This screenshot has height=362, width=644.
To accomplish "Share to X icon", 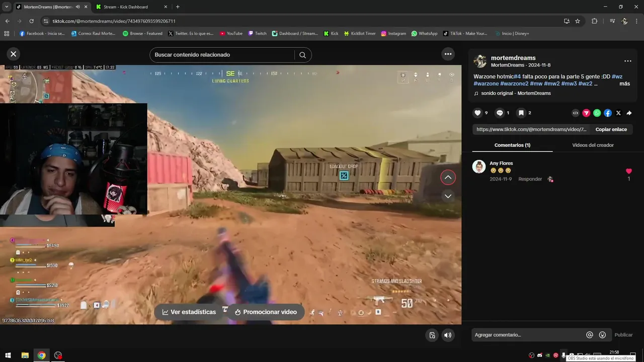I will [x=618, y=113].
